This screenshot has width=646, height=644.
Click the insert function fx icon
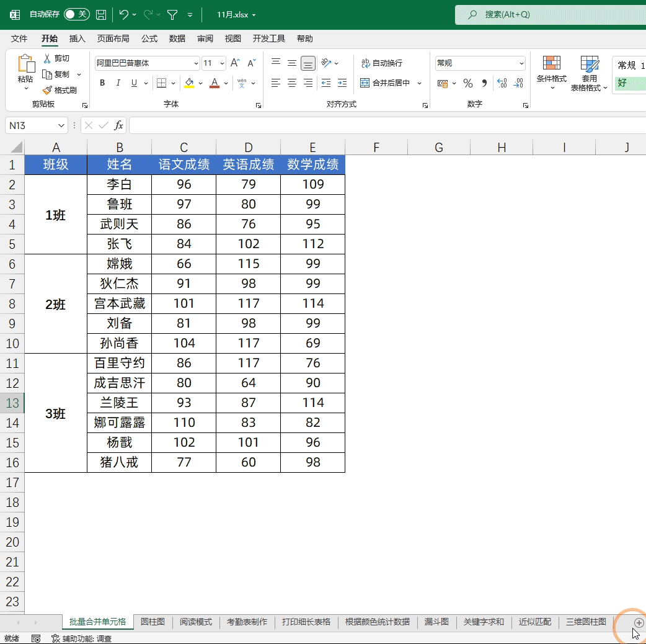point(118,125)
